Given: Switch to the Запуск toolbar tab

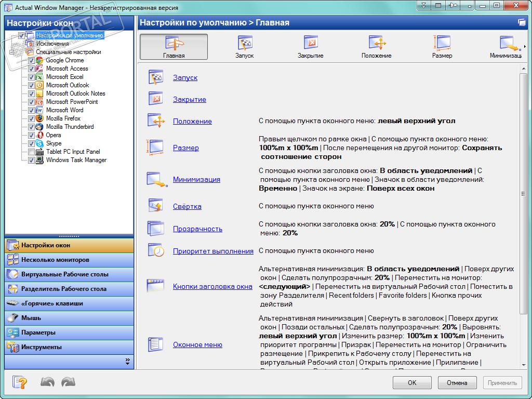Looking at the screenshot, I should click(244, 47).
